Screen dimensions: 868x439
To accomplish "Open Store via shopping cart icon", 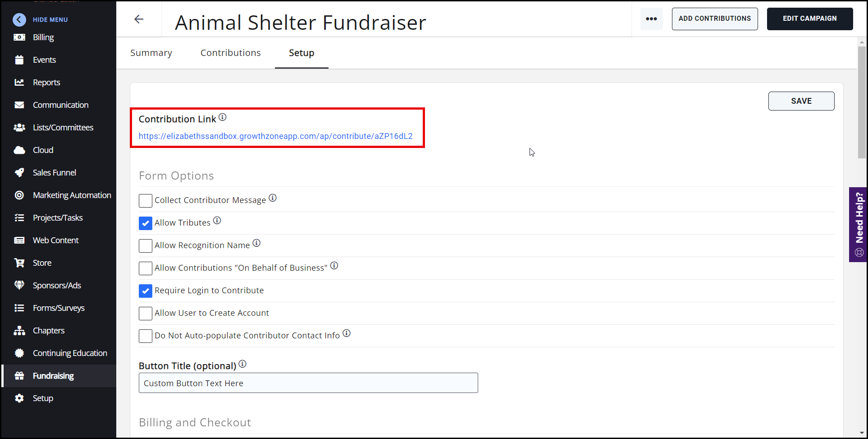I will [19, 263].
